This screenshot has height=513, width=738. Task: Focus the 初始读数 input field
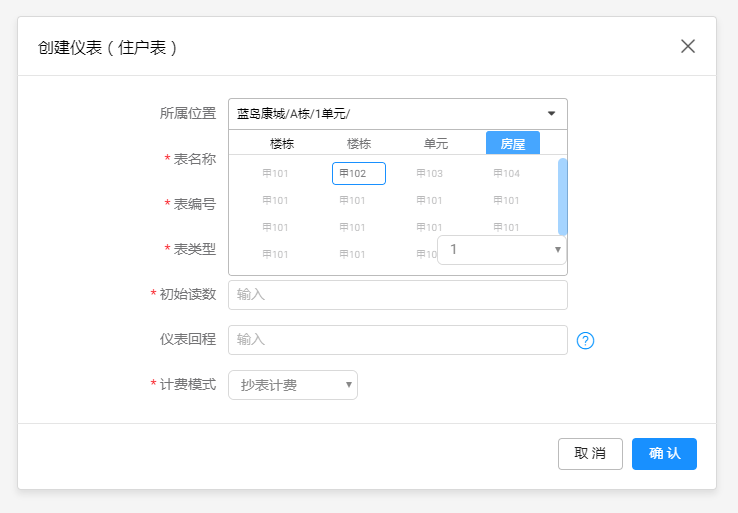click(x=397, y=295)
